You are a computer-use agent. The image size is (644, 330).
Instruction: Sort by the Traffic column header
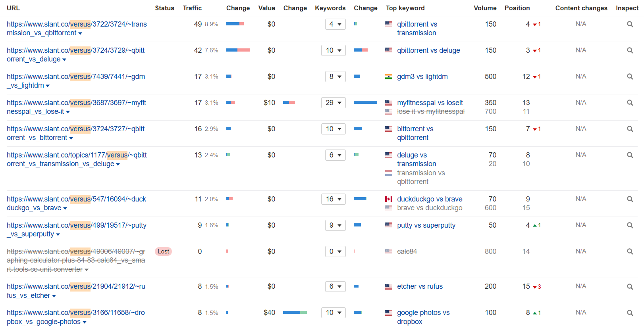pyautogui.click(x=192, y=8)
